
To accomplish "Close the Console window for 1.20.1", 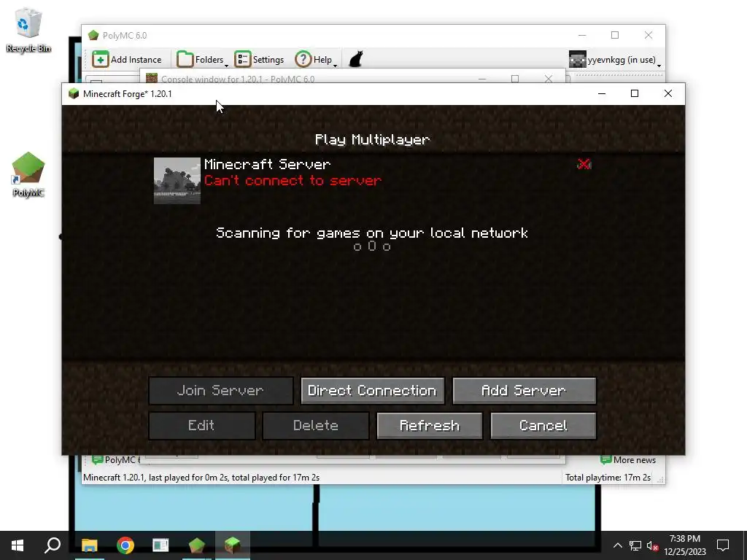I will [549, 79].
